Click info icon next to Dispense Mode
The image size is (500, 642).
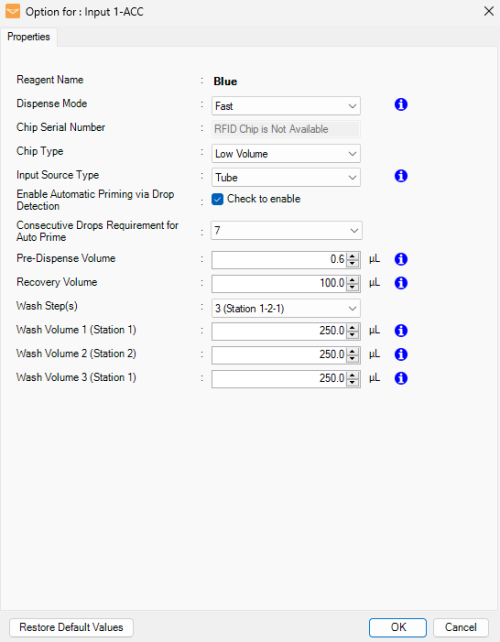(401, 105)
